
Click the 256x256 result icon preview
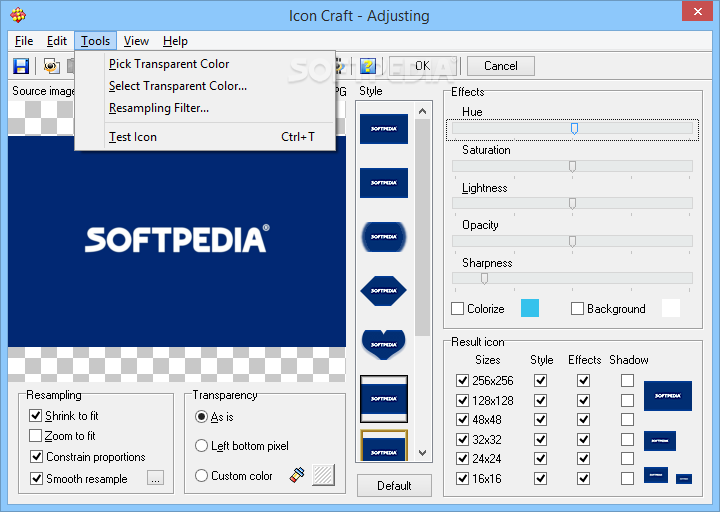(668, 396)
